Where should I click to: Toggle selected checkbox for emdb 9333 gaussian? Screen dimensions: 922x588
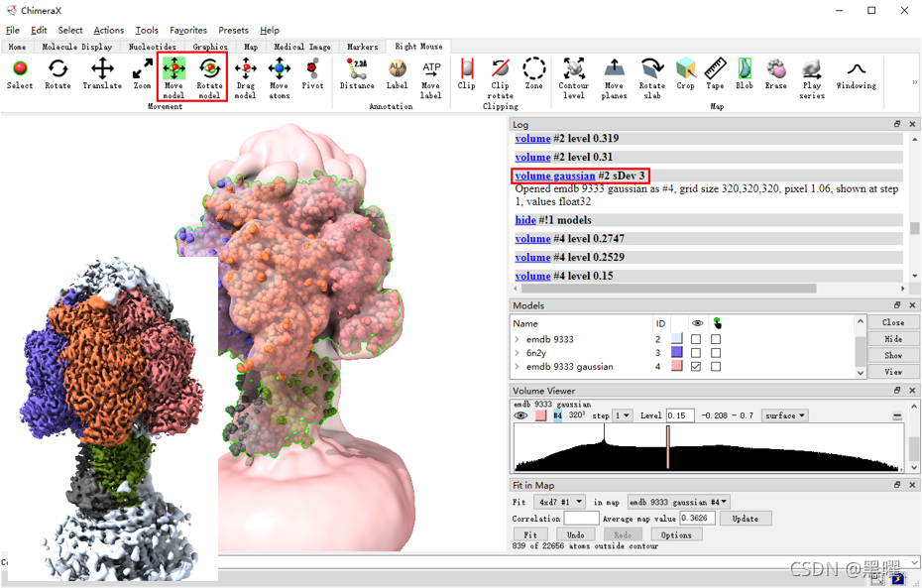click(x=716, y=366)
